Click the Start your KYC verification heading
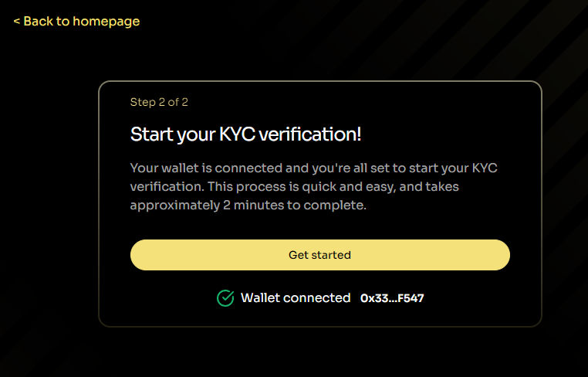Image resolution: width=588 pixels, height=377 pixels. pyautogui.click(x=245, y=134)
